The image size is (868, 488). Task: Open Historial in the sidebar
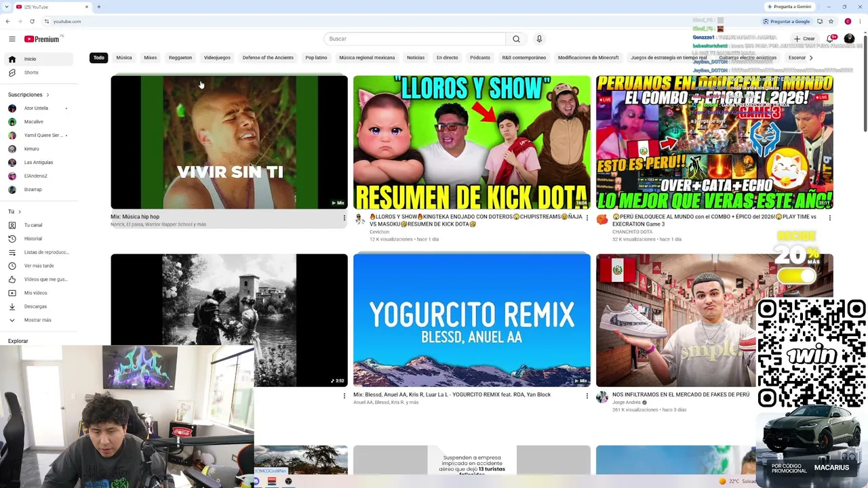[39, 239]
